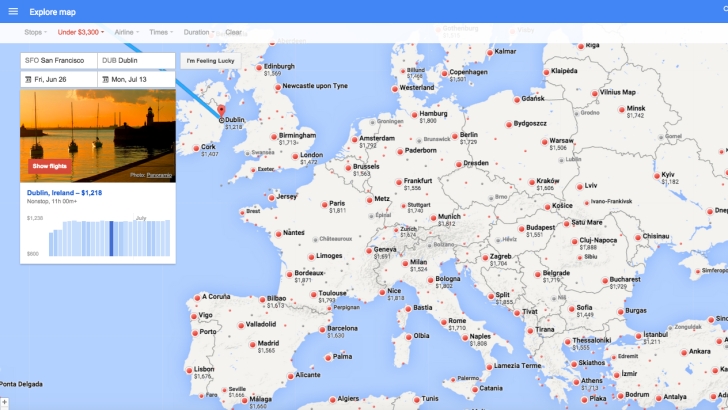Select the Amsterdam map marker
The image size is (728, 410).
pyautogui.click(x=355, y=139)
